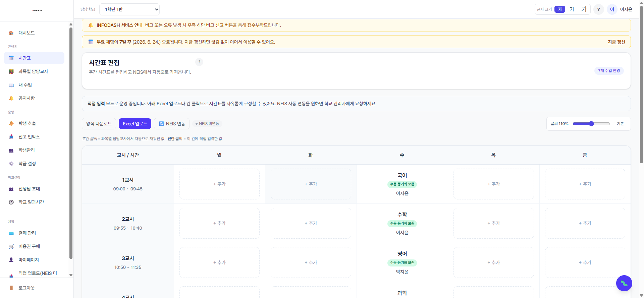Click 양식 다운로드 button
Image resolution: width=644 pixels, height=298 pixels.
pos(99,124)
